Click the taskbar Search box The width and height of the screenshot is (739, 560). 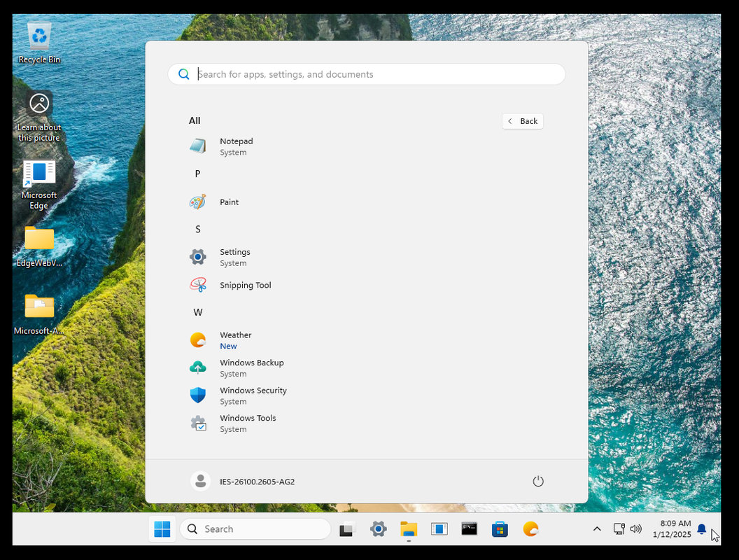[255, 529]
